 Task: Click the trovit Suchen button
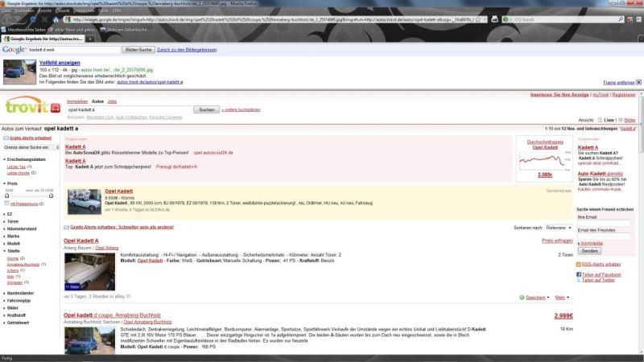[207, 109]
